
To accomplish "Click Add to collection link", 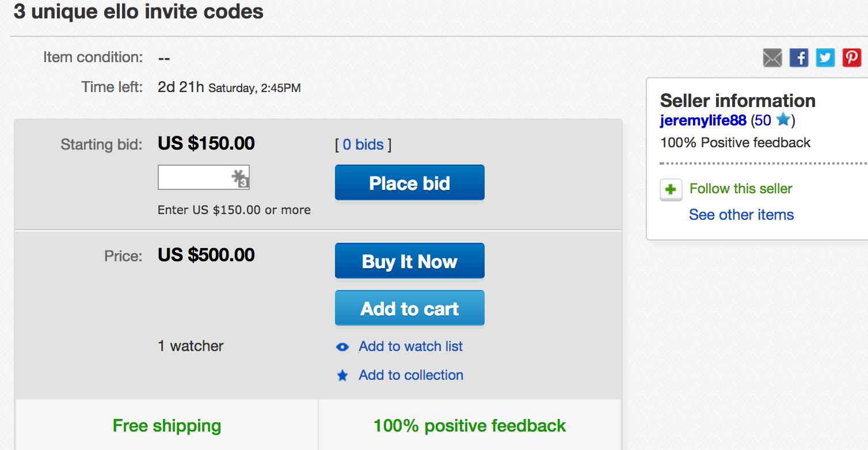I will click(x=410, y=375).
